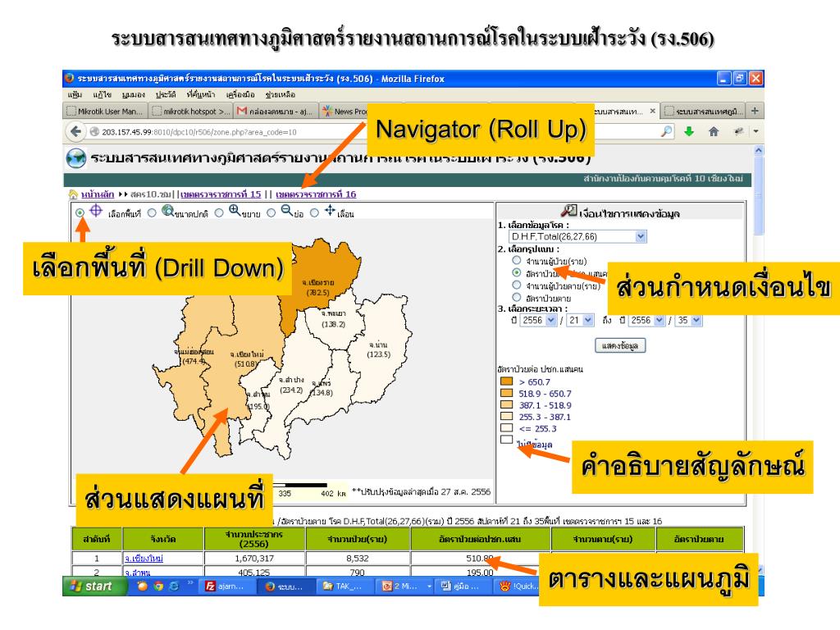Click the search magnifier icon in Firefox toolbar
The width and height of the screenshot is (840, 630).
click(x=667, y=131)
